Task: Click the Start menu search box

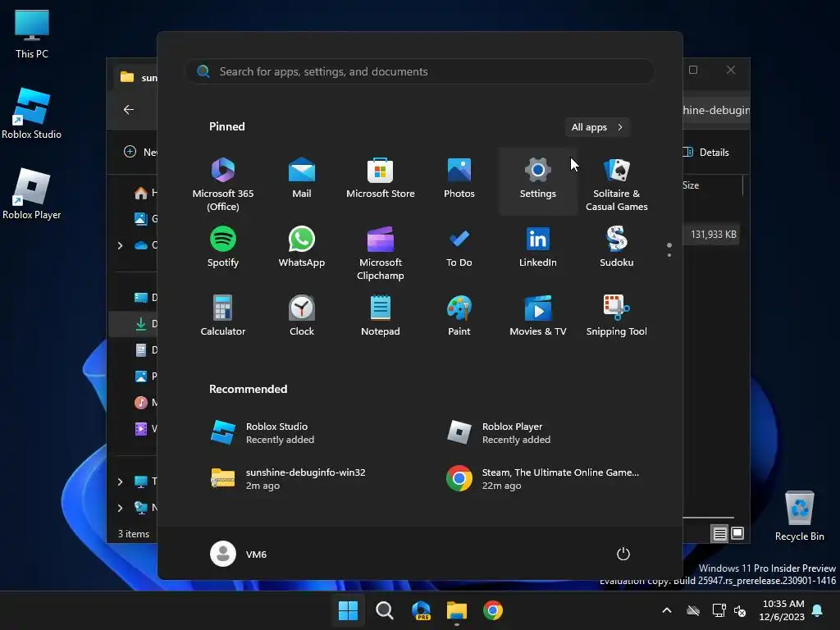Action: point(420,71)
